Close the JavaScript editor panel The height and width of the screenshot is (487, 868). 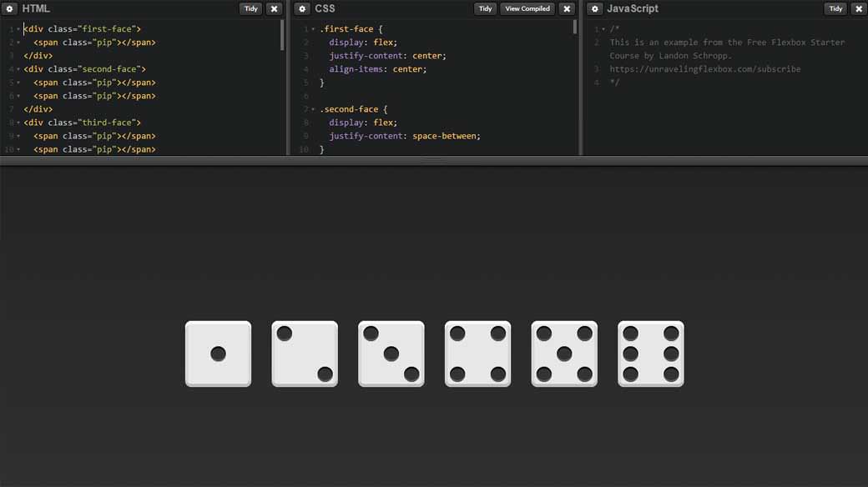pyautogui.click(x=859, y=8)
